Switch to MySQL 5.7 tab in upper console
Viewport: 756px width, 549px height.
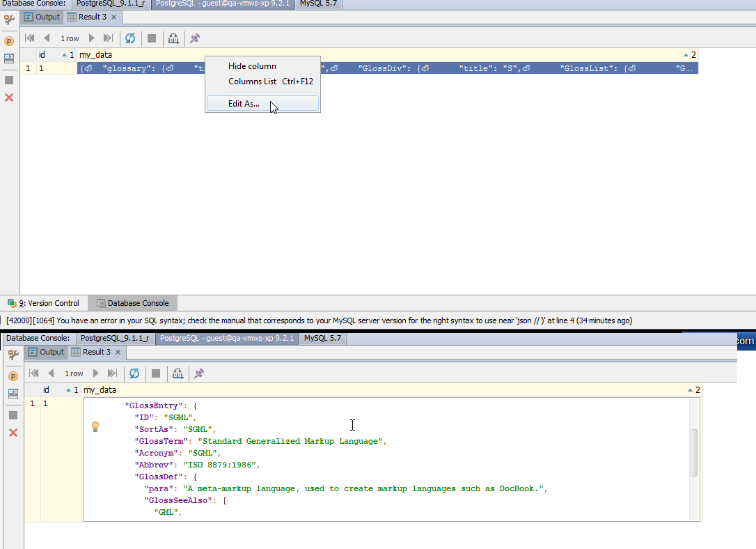(x=319, y=4)
